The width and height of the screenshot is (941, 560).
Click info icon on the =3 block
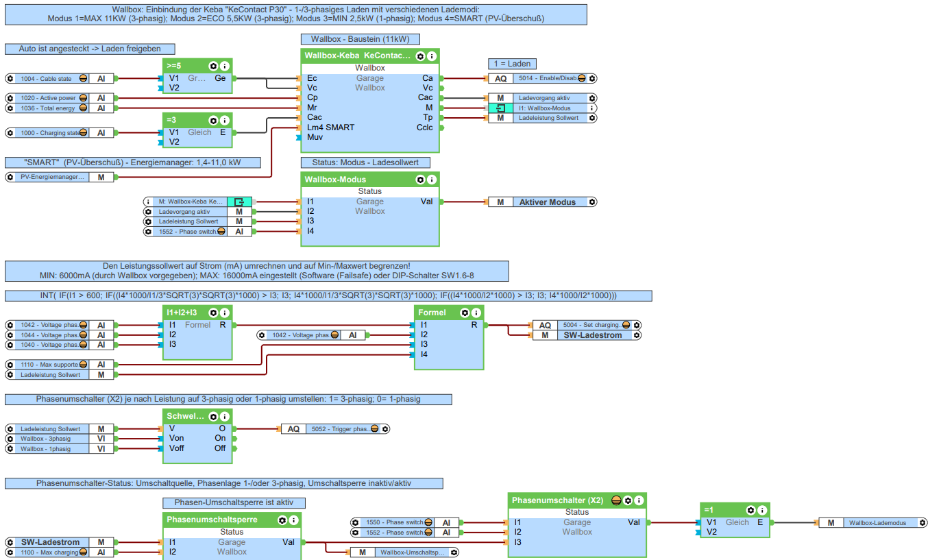(224, 120)
